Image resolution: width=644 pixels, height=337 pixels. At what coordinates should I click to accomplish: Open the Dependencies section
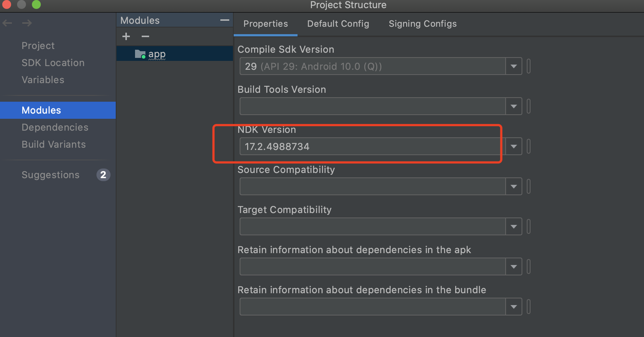click(x=55, y=127)
